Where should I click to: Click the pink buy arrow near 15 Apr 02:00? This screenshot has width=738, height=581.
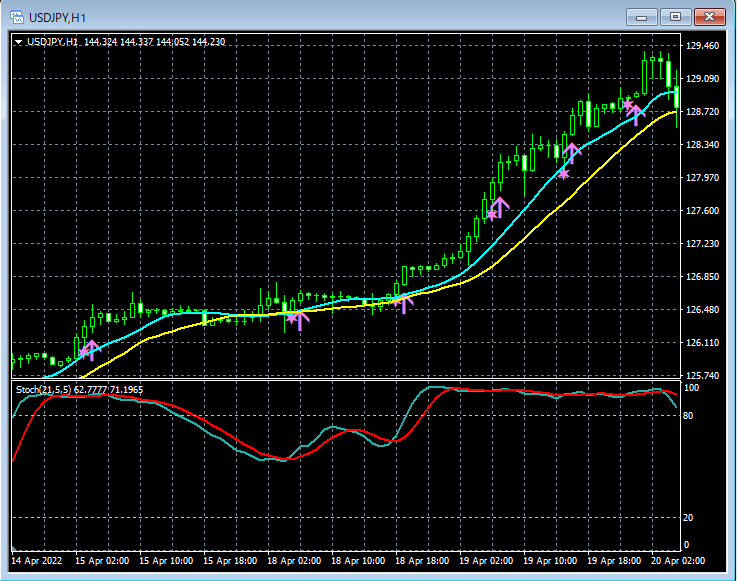pos(91,350)
